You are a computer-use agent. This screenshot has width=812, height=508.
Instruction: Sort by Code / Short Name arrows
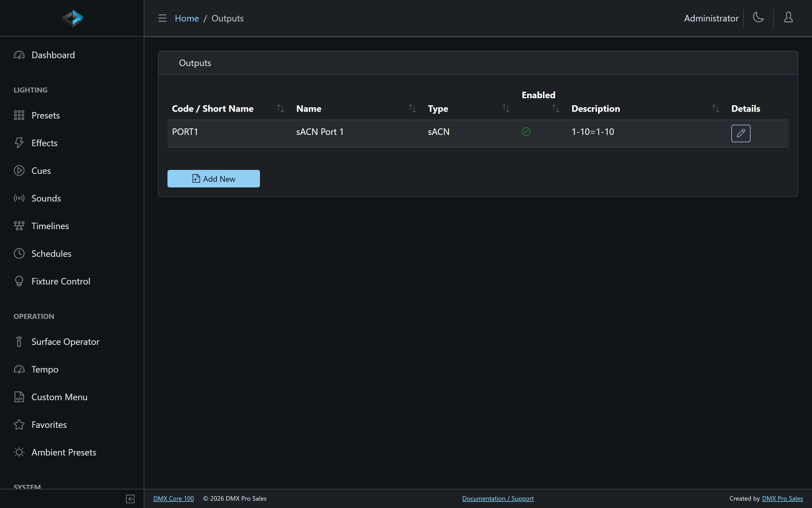280,109
